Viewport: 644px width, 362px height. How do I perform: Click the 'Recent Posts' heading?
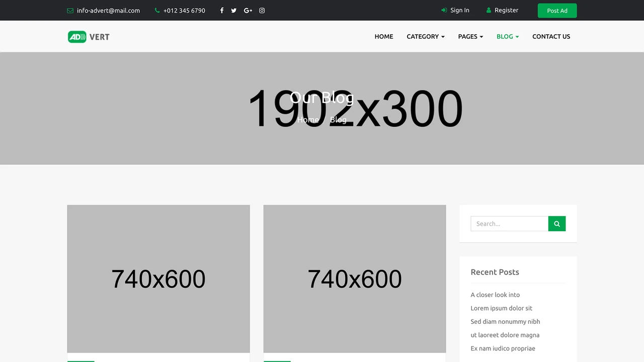[x=495, y=272]
